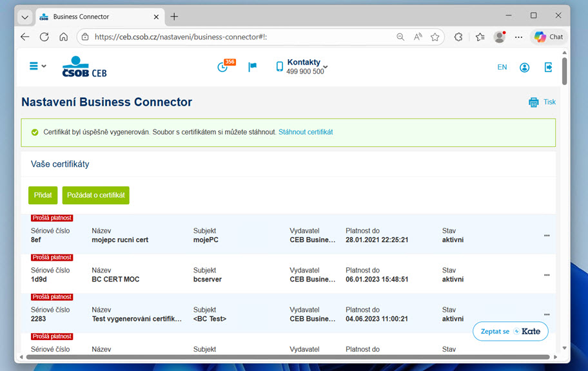Open the hamburger main menu
Screen dimensions: 588x371
37,66
